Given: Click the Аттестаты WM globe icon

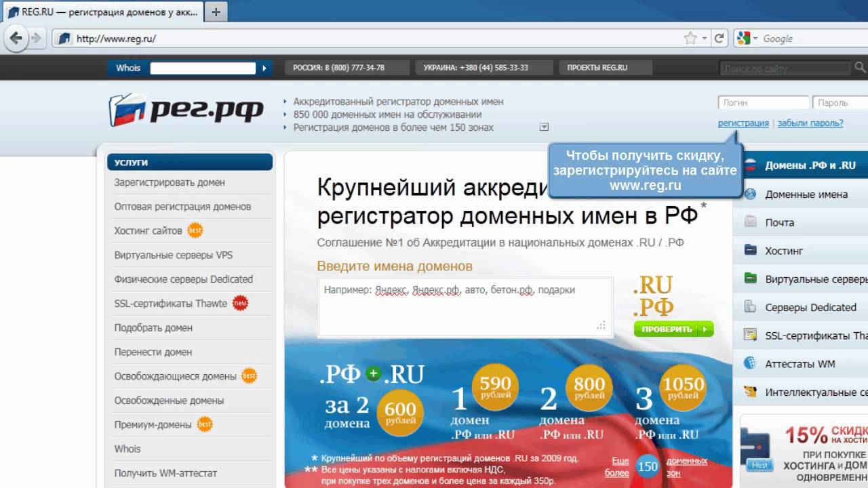Looking at the screenshot, I should click(x=750, y=363).
